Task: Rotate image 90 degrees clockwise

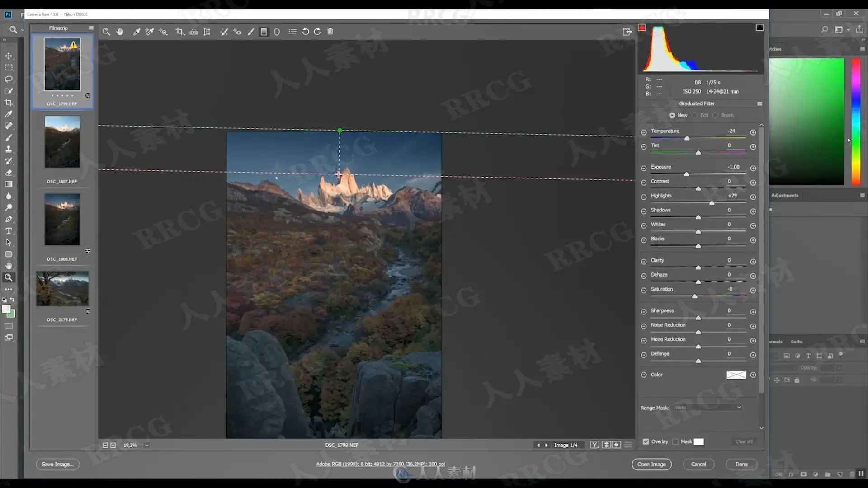Action: (317, 32)
